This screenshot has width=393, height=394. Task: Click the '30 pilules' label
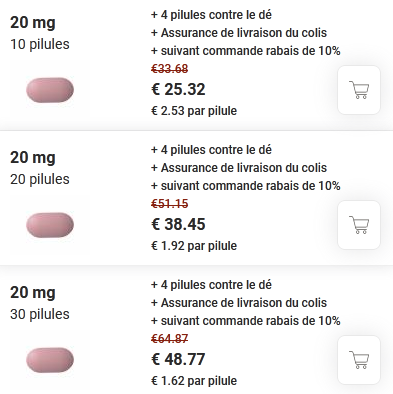tap(40, 314)
